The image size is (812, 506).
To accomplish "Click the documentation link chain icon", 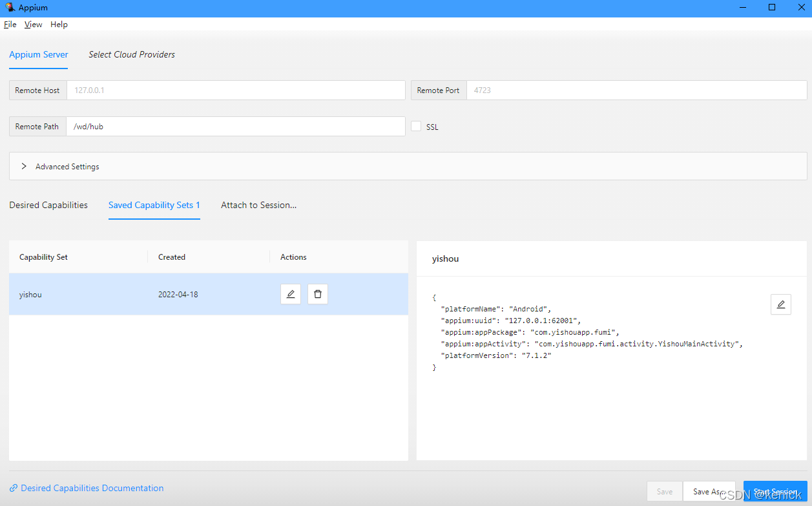I will (x=14, y=489).
